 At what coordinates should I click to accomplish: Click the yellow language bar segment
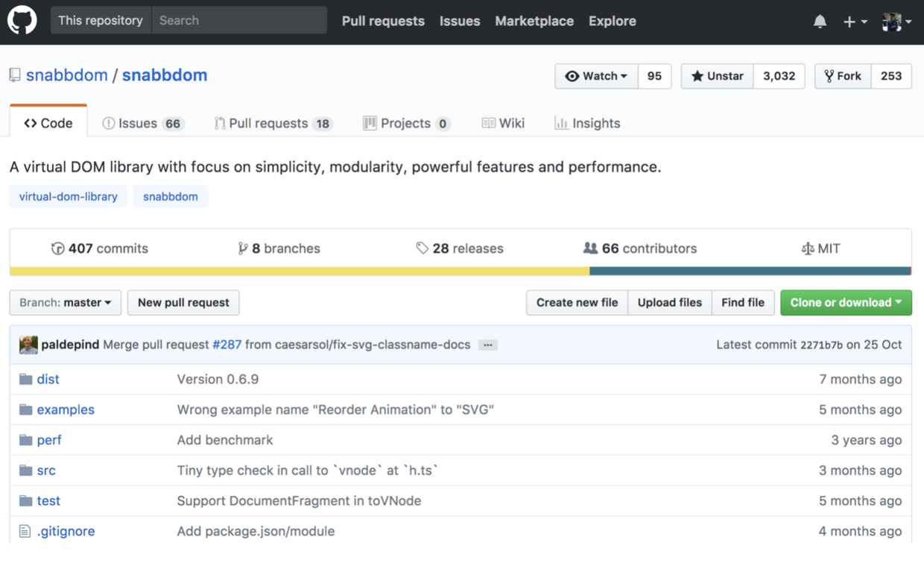click(x=300, y=271)
